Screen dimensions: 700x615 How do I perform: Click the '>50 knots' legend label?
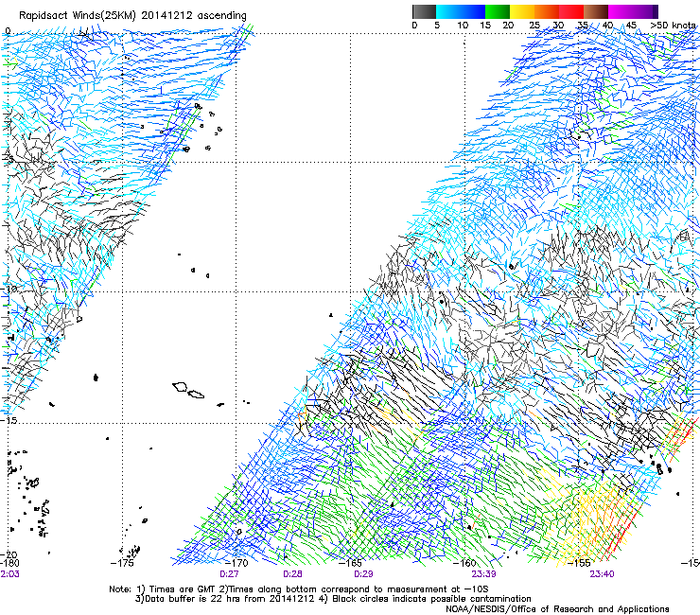click(673, 26)
